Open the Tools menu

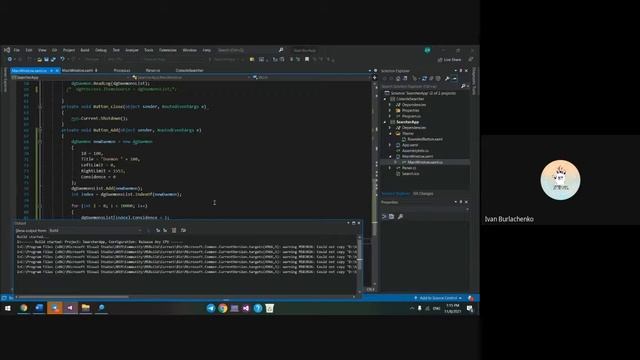tap(149, 50)
